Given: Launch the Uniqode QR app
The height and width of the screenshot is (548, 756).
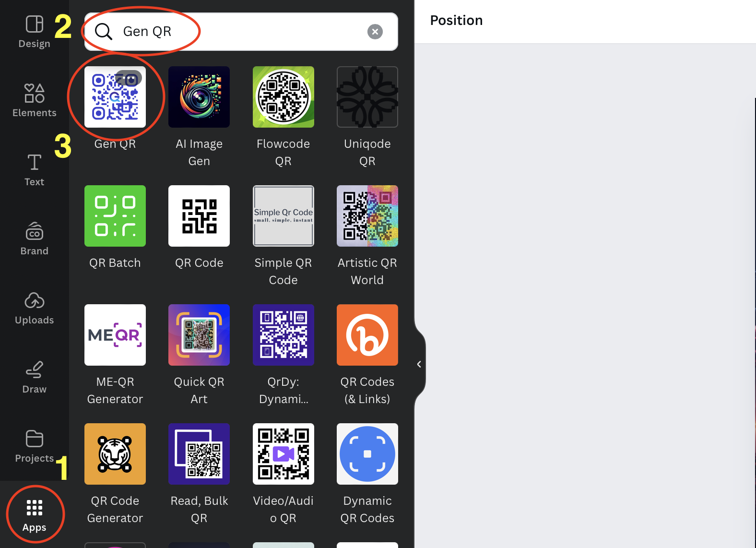Looking at the screenshot, I should tap(367, 97).
